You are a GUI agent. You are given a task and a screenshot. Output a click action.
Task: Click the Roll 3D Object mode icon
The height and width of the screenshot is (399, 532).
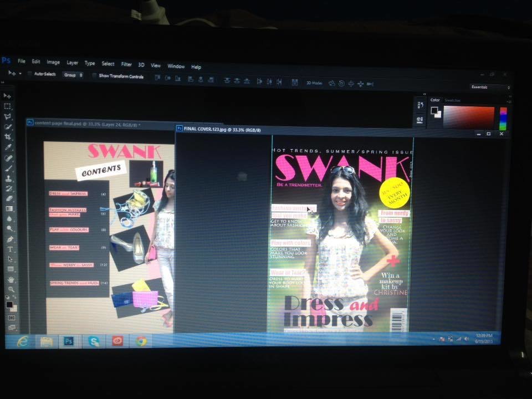click(x=341, y=83)
